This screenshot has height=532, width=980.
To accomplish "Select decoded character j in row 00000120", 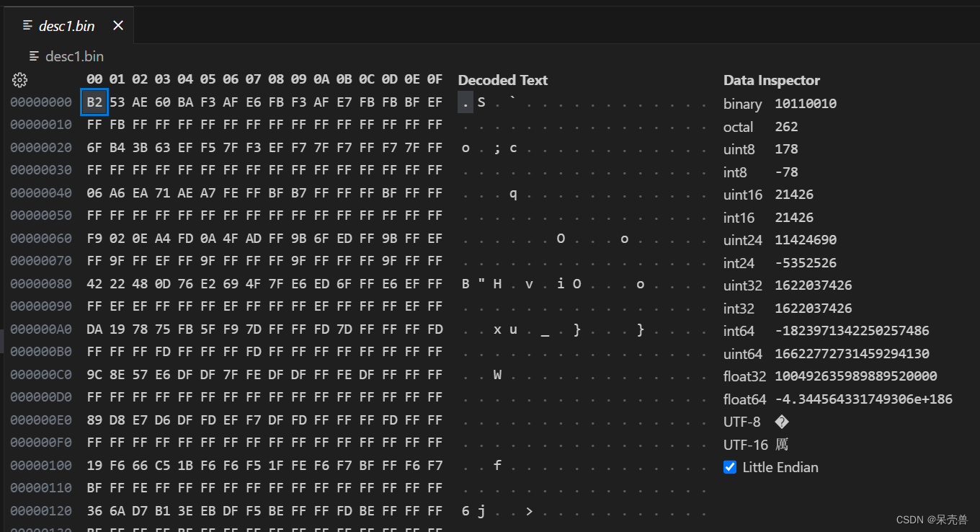I will (x=481, y=511).
